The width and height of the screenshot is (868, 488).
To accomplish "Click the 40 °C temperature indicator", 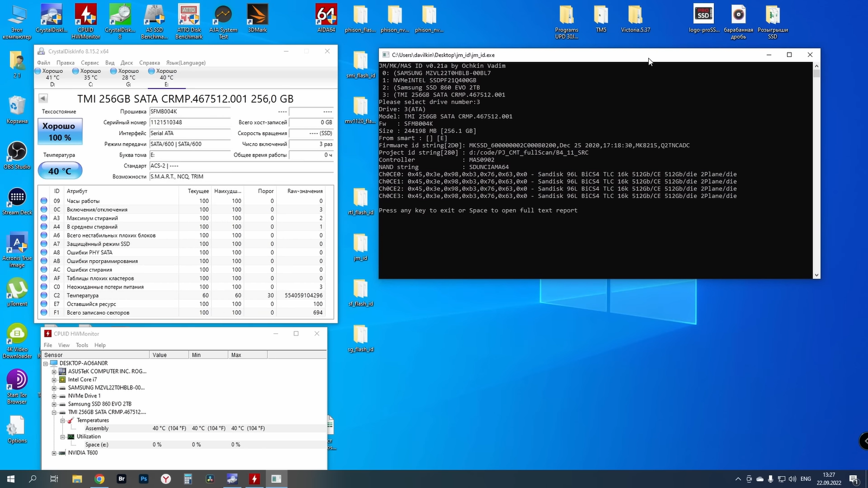I will point(60,171).
